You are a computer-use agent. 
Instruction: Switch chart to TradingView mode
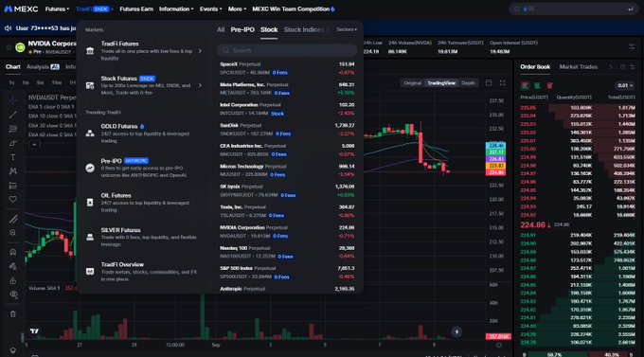(441, 83)
